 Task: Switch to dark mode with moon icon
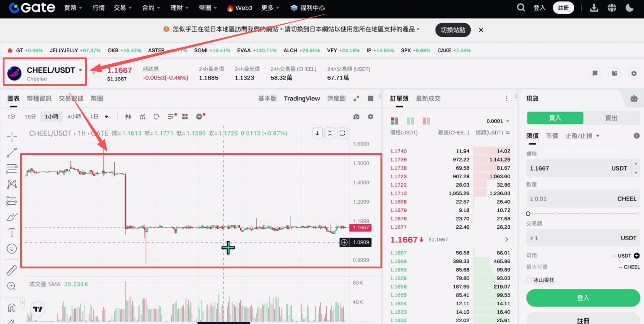click(630, 8)
